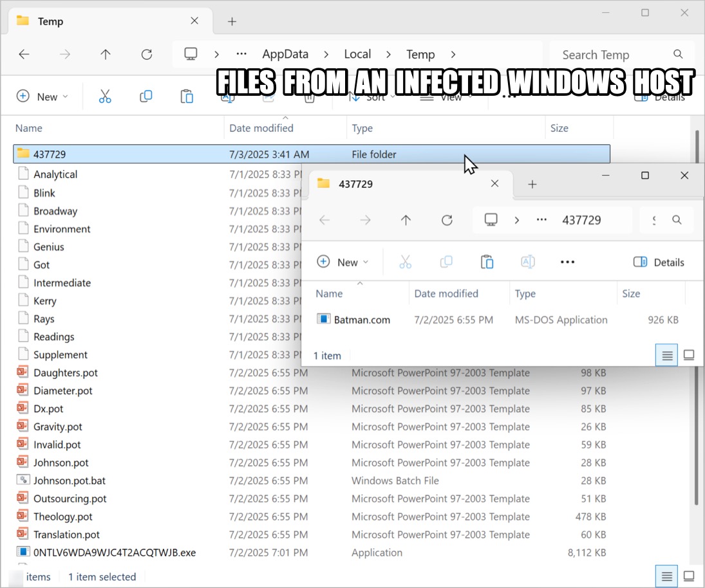Image resolution: width=705 pixels, height=588 pixels.
Task: Click Up arrow in 437729 window
Action: click(x=406, y=219)
